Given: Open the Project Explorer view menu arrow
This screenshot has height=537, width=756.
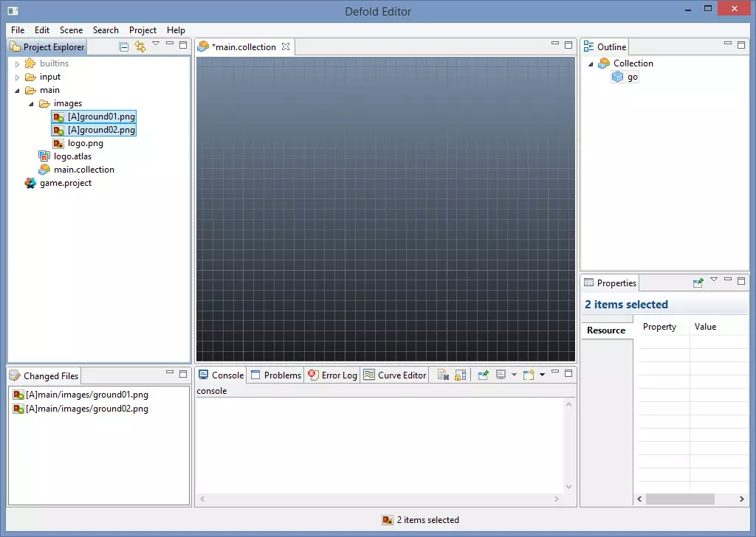Looking at the screenshot, I should click(x=156, y=44).
